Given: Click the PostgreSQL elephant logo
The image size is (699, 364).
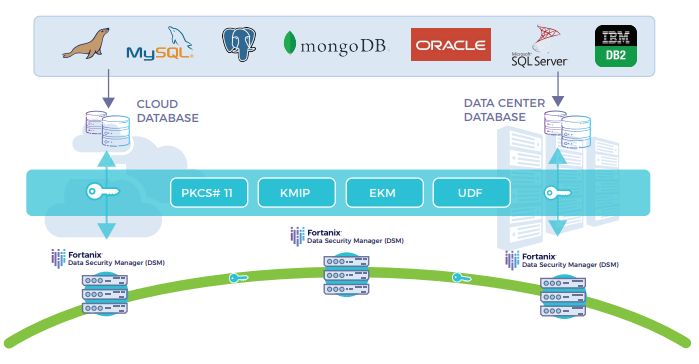Looking at the screenshot, I should (239, 44).
